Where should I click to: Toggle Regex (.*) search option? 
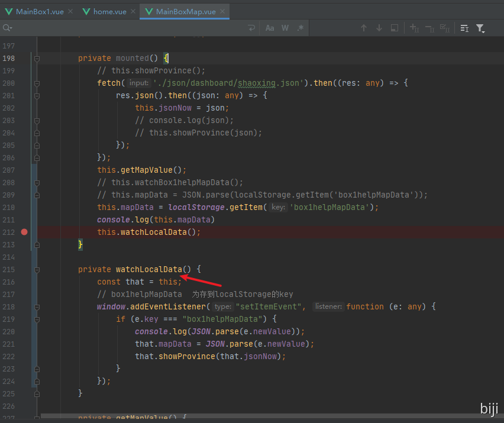click(x=301, y=28)
